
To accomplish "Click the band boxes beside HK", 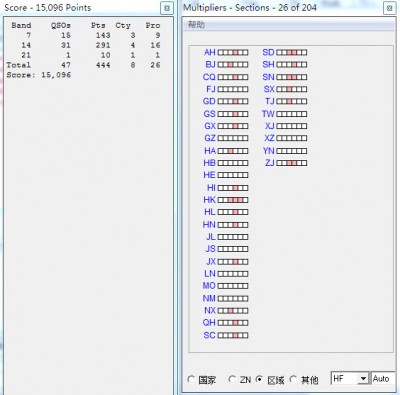I will pos(233,200).
